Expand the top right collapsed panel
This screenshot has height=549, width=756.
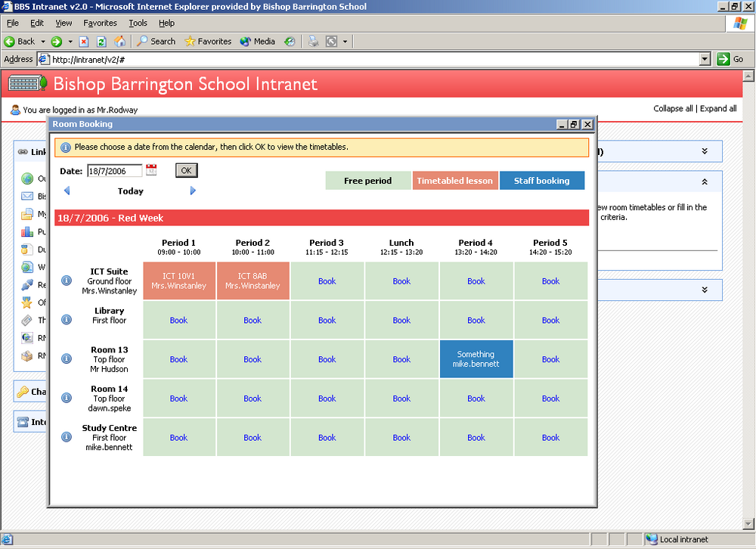tap(705, 151)
